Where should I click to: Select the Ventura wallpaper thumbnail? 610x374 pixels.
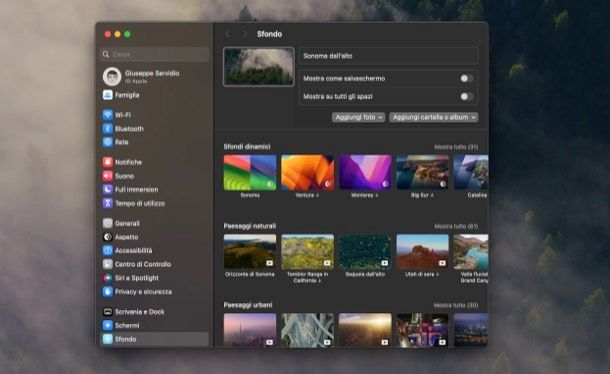pos(307,172)
